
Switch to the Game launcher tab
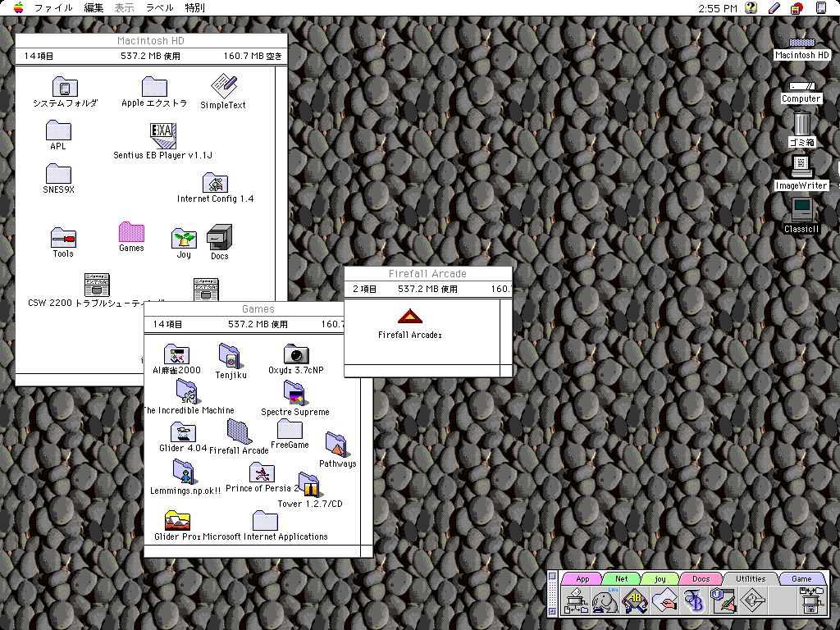click(x=801, y=578)
